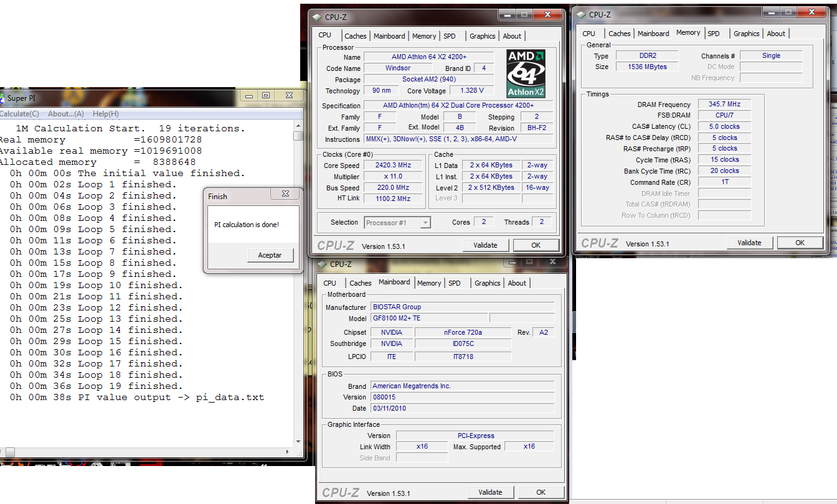Click the LPCIO value IT8718

(463, 357)
